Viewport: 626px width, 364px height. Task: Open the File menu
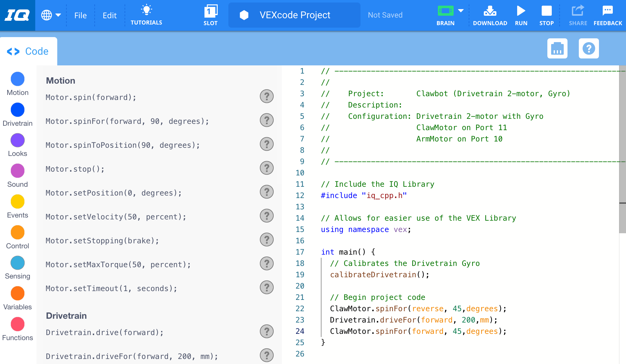(x=81, y=15)
